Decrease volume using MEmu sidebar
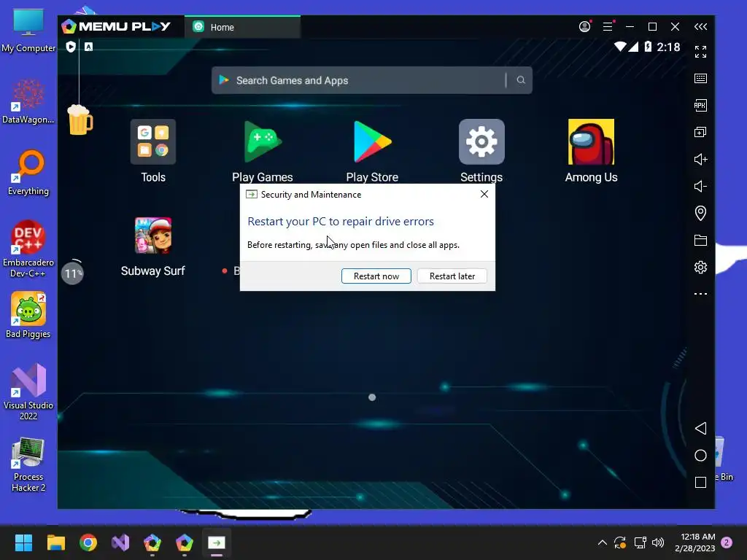 [x=700, y=186]
